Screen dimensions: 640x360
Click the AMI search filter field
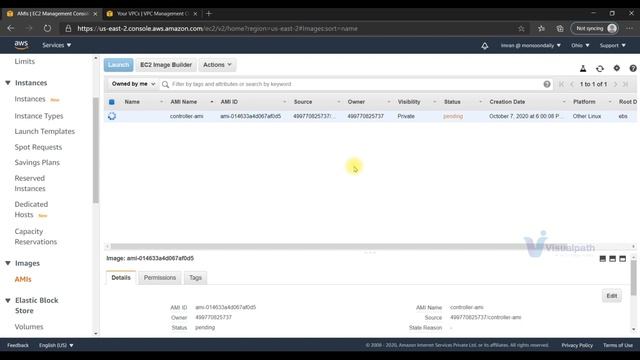click(x=355, y=84)
